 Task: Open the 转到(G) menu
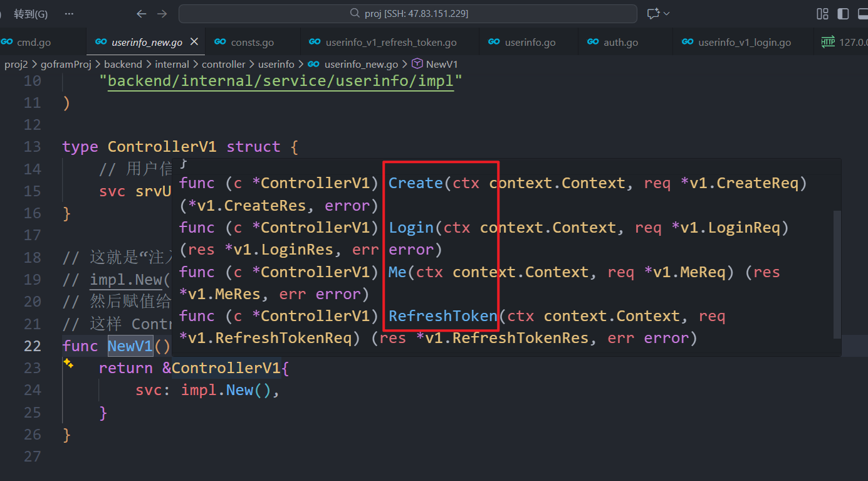point(31,13)
